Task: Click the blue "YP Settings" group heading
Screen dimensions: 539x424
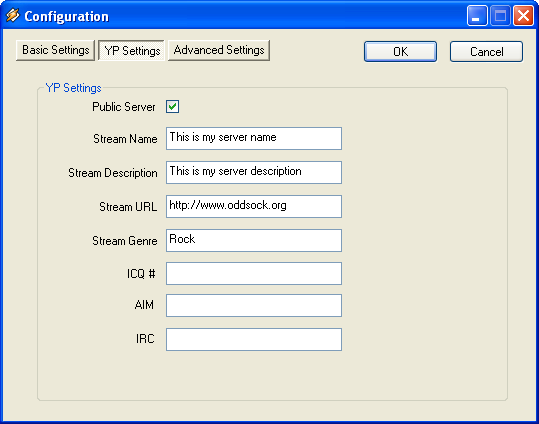Action: [x=73, y=88]
